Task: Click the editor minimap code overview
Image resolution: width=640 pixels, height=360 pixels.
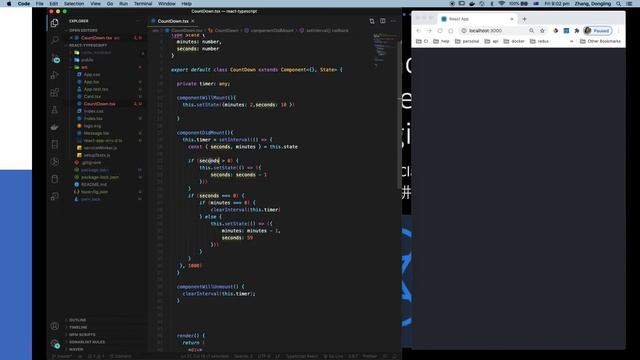Action: 384,51
